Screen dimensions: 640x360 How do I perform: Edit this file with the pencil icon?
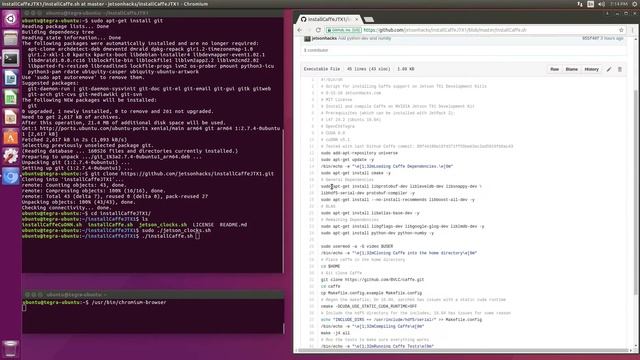coord(609,69)
